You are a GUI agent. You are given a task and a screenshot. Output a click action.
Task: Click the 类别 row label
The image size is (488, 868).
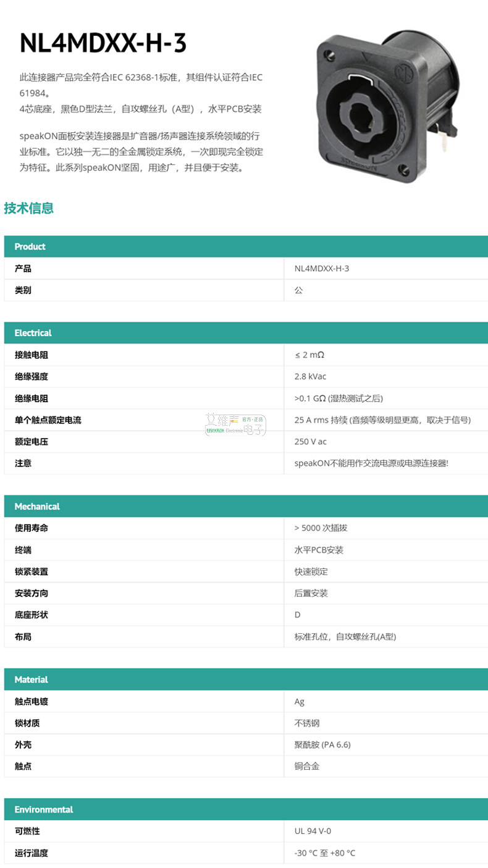pyautogui.click(x=23, y=290)
